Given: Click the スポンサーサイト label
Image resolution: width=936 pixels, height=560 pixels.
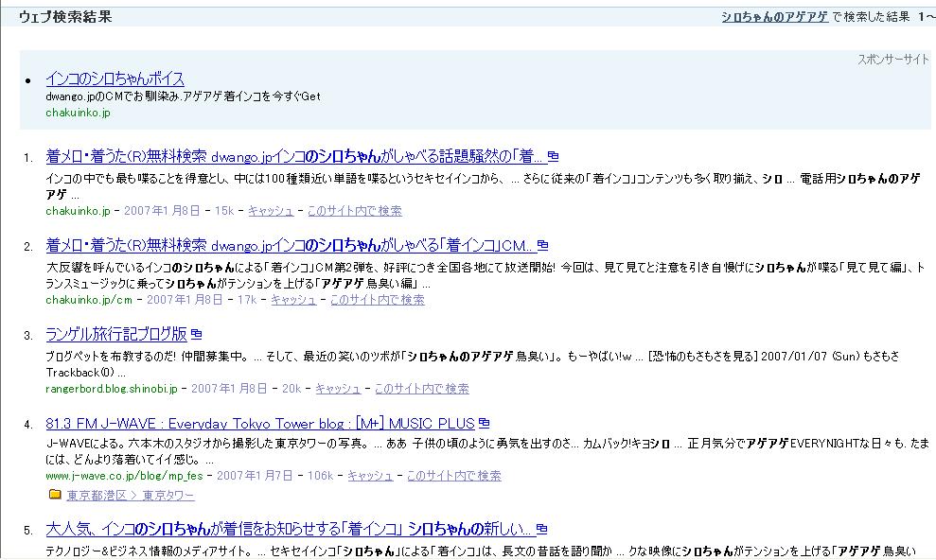Looking at the screenshot, I should pyautogui.click(x=893, y=59).
